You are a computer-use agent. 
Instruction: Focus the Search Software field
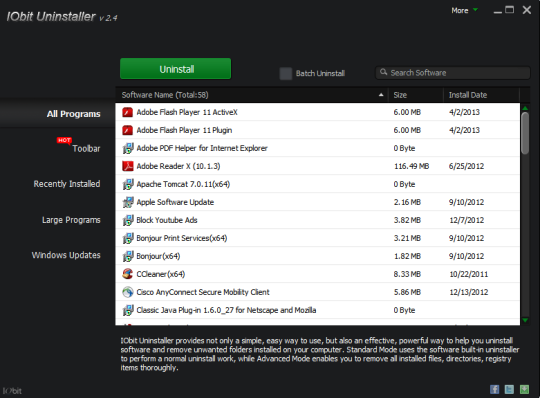coord(453,73)
